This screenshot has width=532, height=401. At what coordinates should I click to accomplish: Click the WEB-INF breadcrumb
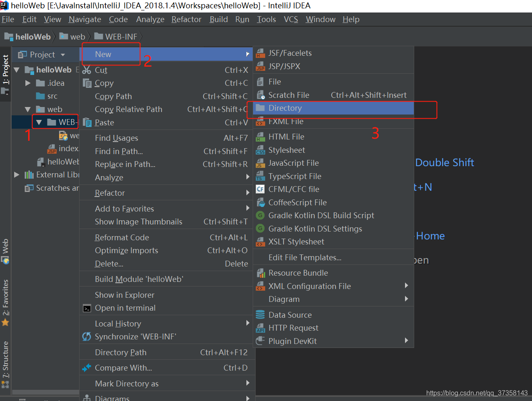(116, 37)
